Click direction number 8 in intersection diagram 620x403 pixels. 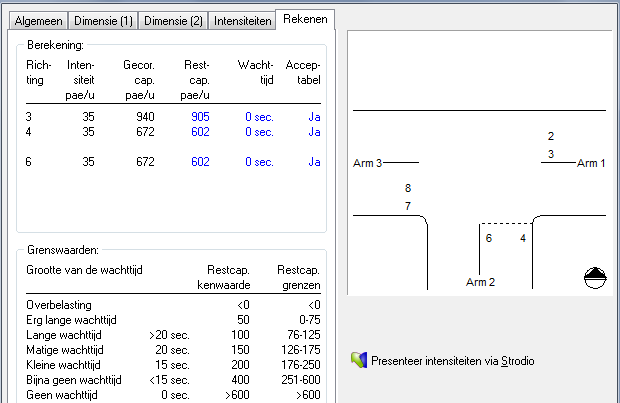click(408, 188)
